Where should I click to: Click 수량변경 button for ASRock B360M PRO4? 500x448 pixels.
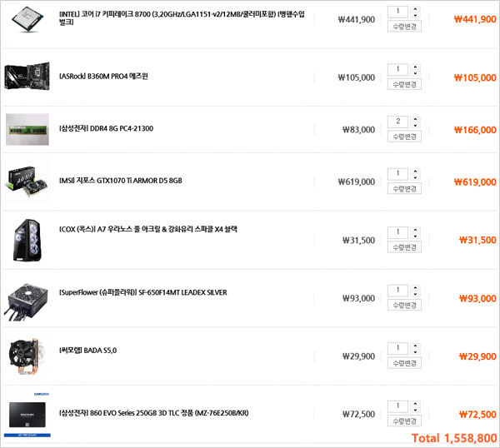point(404,84)
